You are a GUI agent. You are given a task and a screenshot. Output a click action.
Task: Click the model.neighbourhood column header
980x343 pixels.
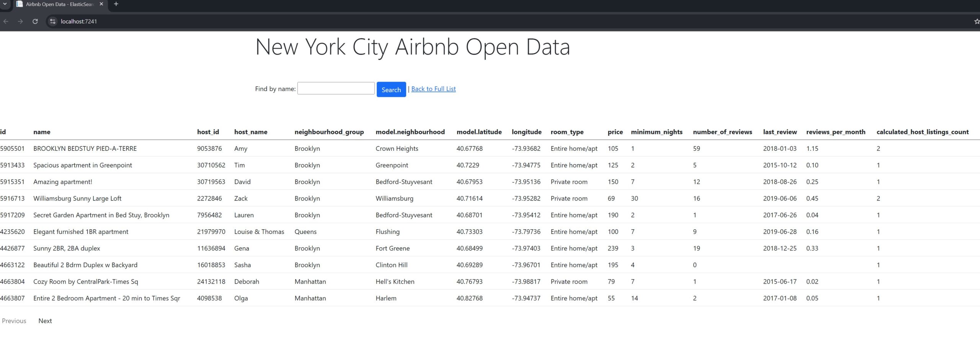[410, 132]
